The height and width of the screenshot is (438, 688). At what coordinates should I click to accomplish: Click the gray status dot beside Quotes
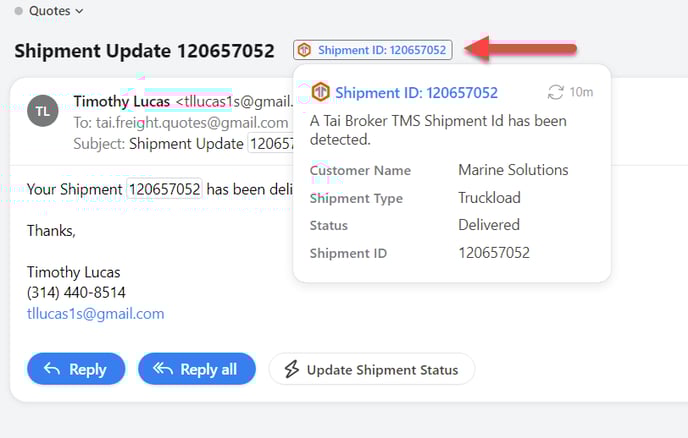click(18, 11)
